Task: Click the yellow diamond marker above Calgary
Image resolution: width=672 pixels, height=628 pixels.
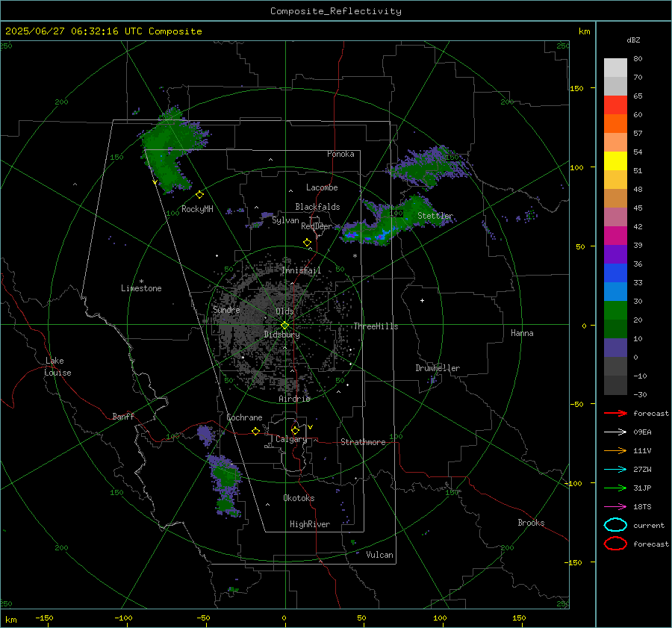Action: tap(295, 430)
